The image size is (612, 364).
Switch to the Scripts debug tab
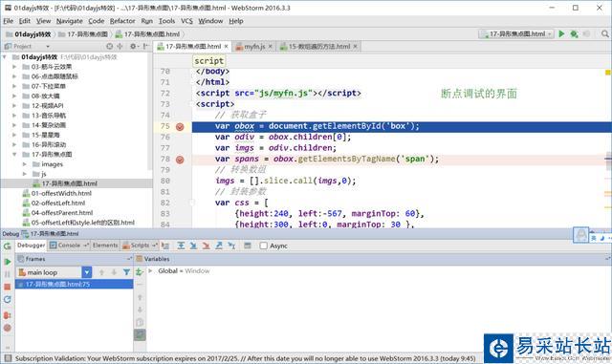[140, 245]
